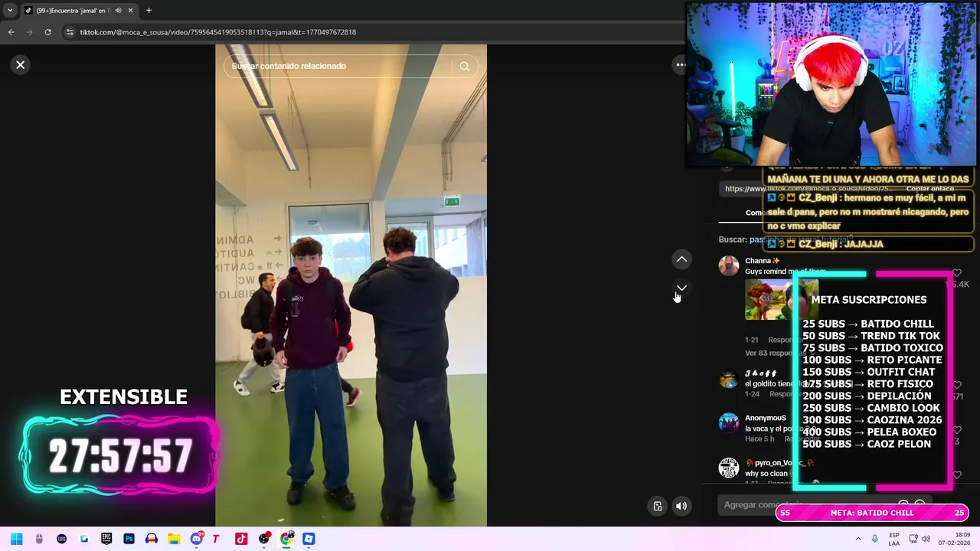Click the playing TikTok video

point(351,285)
